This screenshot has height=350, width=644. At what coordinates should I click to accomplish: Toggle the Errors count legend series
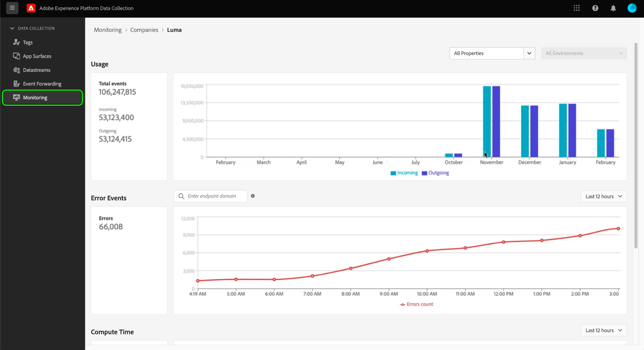pyautogui.click(x=417, y=304)
